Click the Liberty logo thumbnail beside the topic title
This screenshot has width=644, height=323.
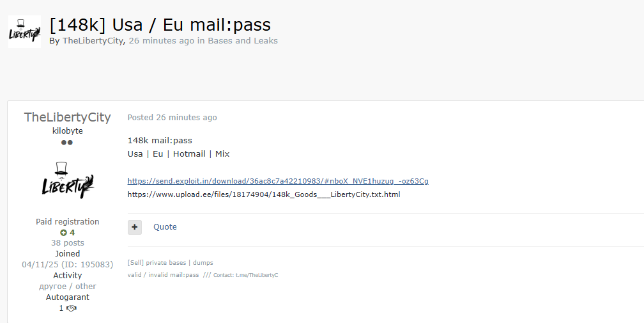coord(24,31)
